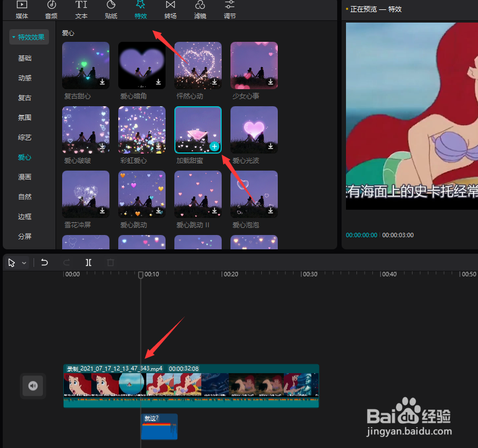Screen dimensions: 478x448
Task: Select the 漫画 effect category
Action: click(x=25, y=177)
